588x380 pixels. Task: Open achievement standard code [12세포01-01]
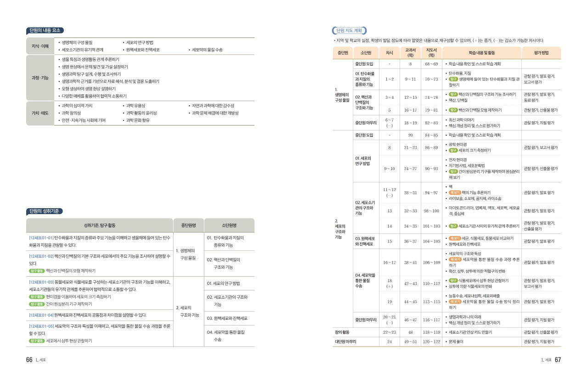[x=41, y=238]
